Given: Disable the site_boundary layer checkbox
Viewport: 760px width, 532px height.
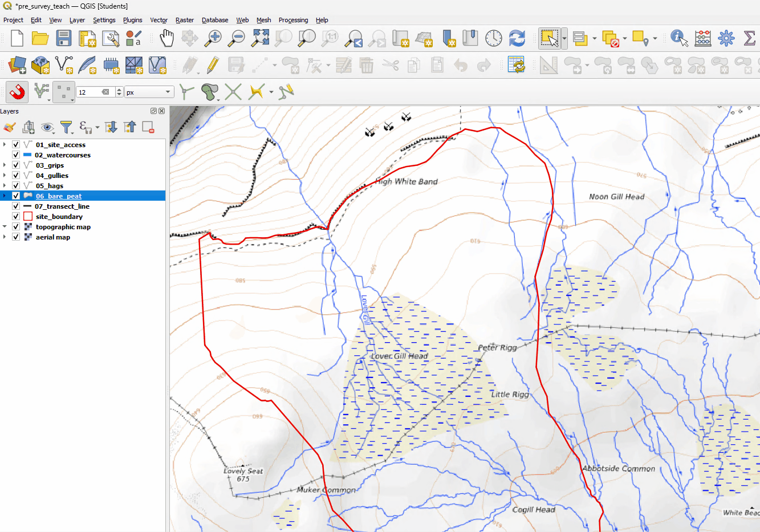Looking at the screenshot, I should pyautogui.click(x=15, y=216).
